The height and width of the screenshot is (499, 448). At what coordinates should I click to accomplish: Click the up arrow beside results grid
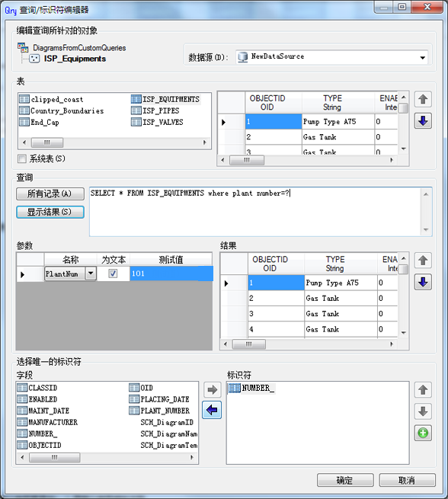(x=423, y=261)
